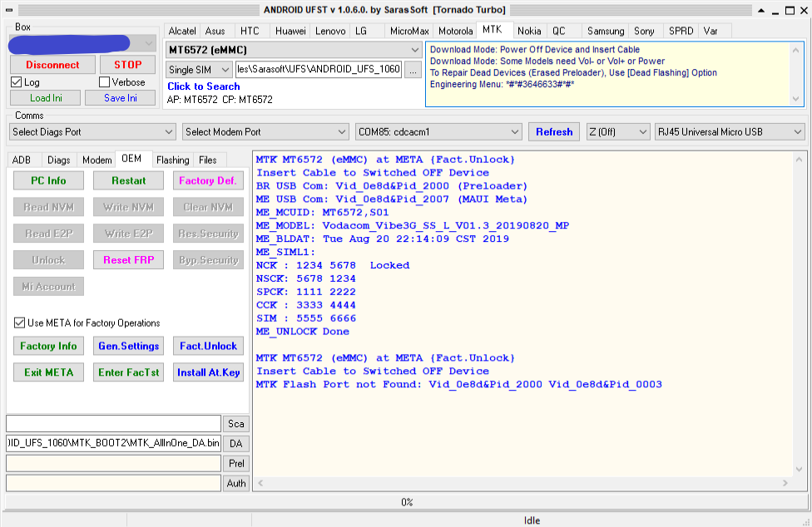Switch to the Asus tab

(215, 31)
